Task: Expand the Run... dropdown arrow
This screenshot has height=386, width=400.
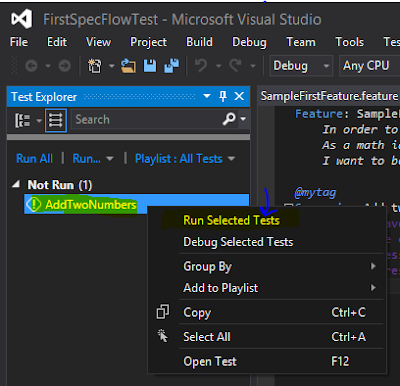Action: (110, 159)
